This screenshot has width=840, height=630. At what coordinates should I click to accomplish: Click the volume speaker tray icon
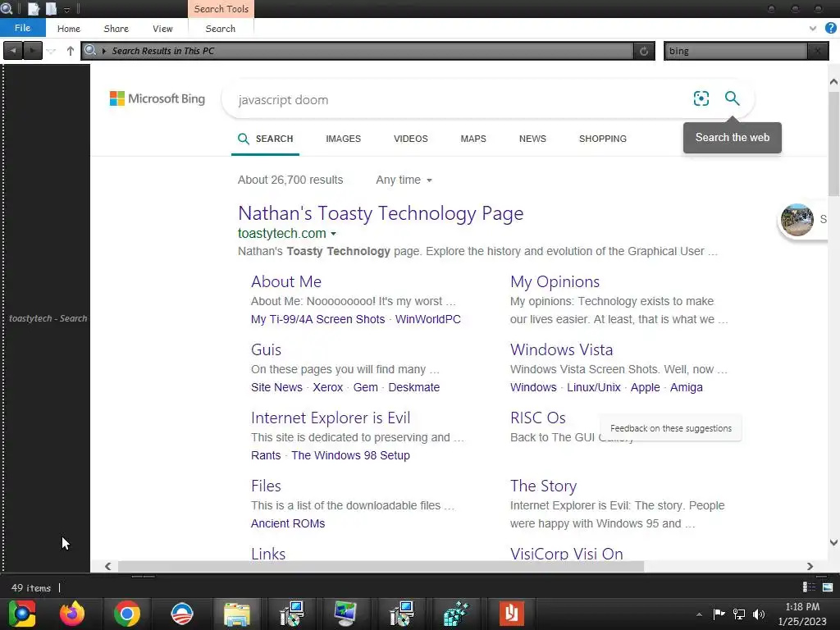(759, 614)
